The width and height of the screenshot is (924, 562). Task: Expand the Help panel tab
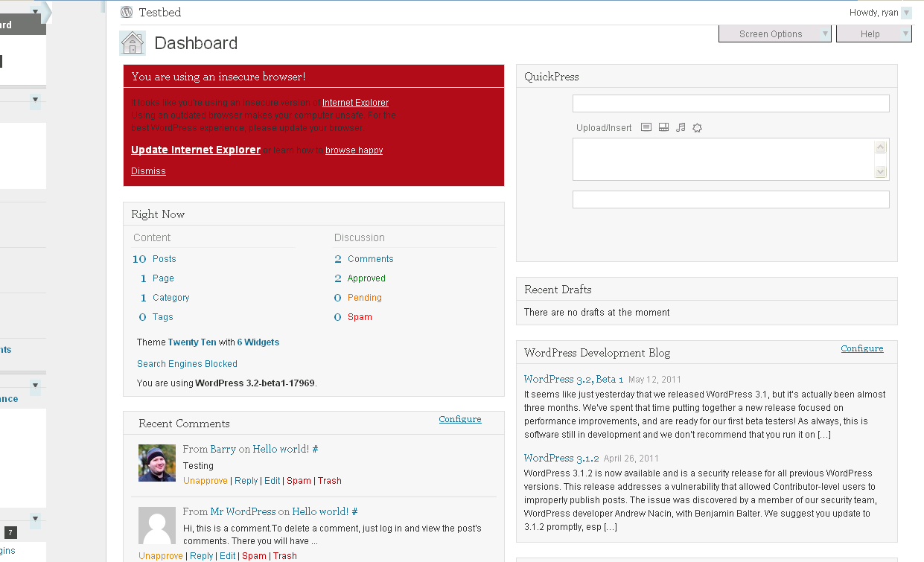pos(873,34)
